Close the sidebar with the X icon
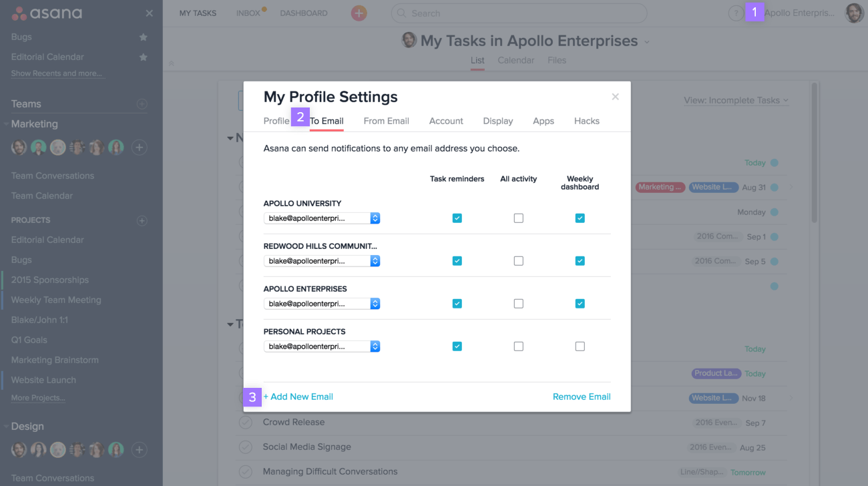This screenshot has width=868, height=486. [149, 13]
